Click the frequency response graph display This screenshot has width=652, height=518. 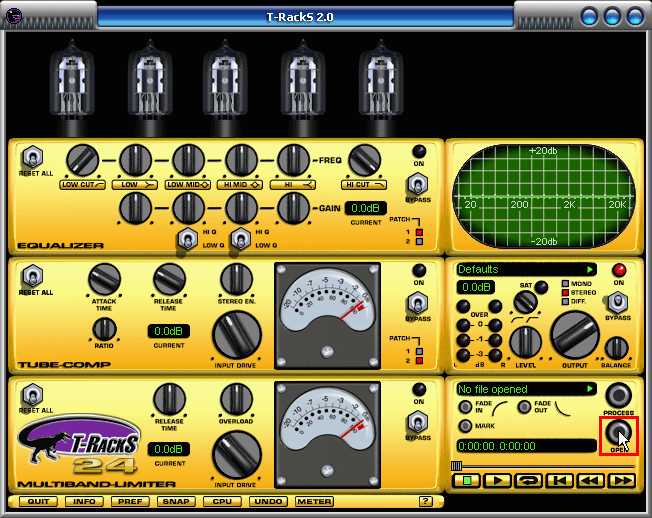544,196
